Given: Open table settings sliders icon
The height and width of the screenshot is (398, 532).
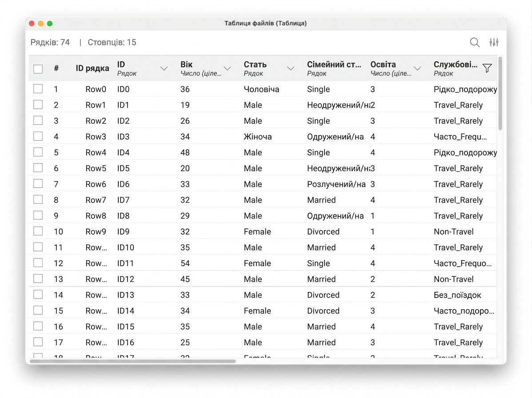Looking at the screenshot, I should (x=494, y=42).
